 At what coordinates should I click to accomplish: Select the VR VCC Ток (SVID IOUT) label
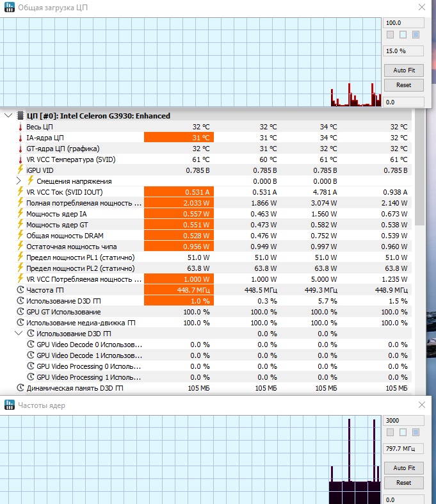click(65, 192)
